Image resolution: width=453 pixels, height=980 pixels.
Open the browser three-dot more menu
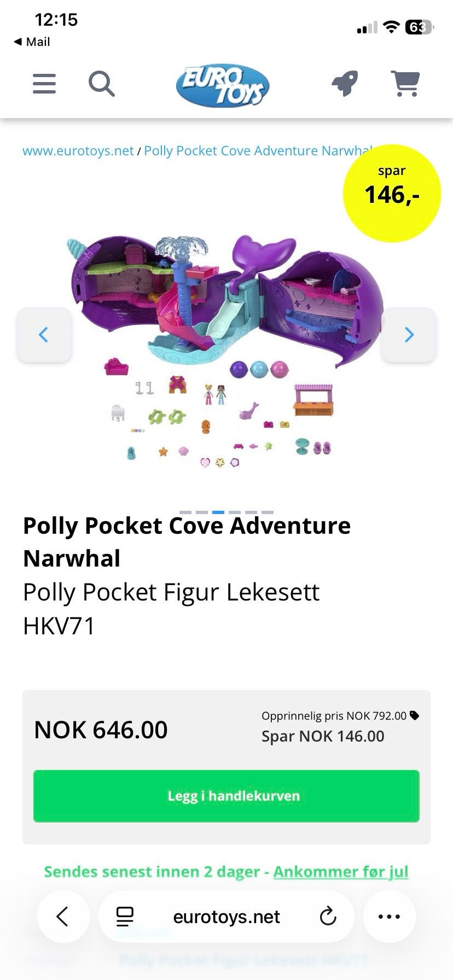tap(390, 917)
